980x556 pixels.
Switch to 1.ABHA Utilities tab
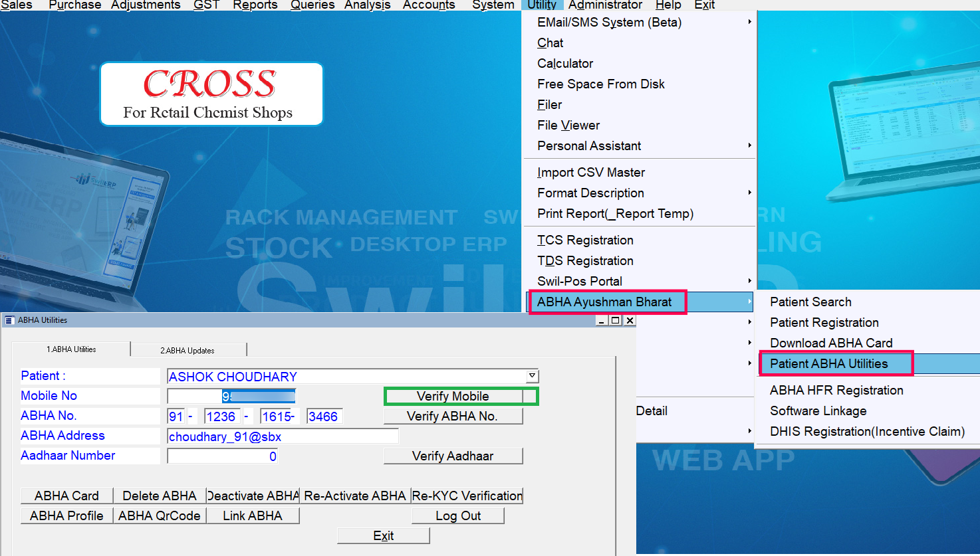click(x=71, y=349)
